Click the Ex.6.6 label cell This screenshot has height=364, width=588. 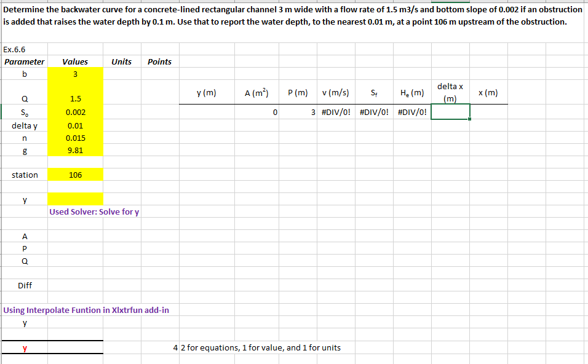(x=14, y=49)
